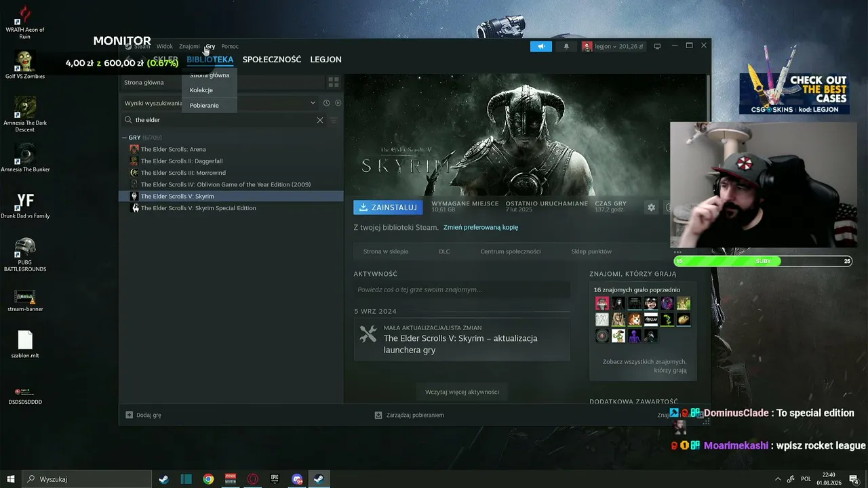Screen dimensions: 868x488
Task: Click the plus icon for Dodaj grę
Action: [130, 415]
